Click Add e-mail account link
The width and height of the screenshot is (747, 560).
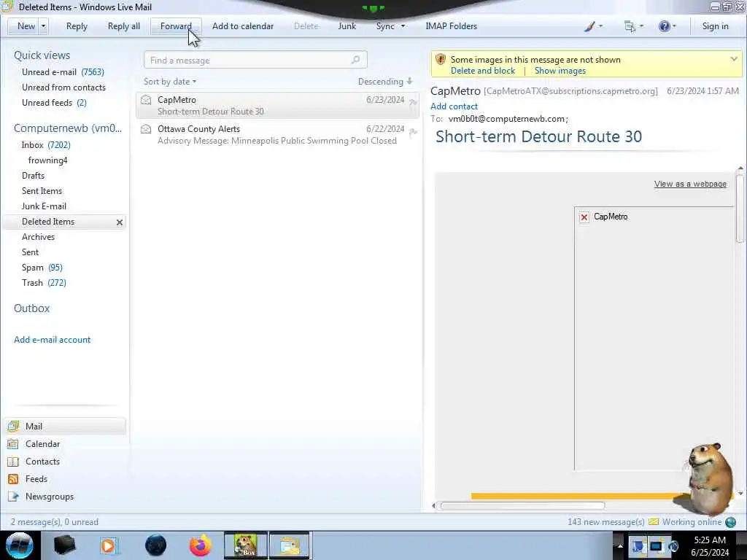(x=52, y=340)
